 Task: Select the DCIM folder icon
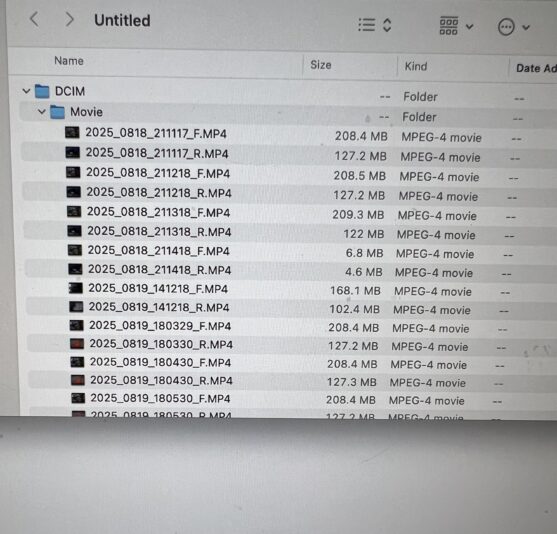pyautogui.click(x=42, y=91)
